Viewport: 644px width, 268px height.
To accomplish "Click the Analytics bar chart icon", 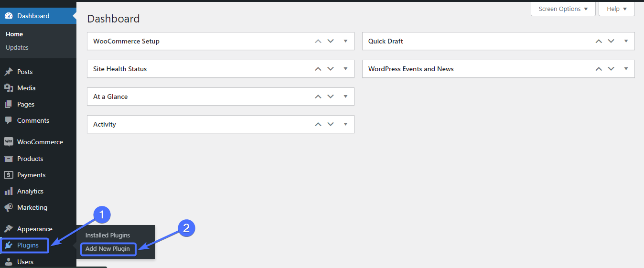I will (x=9, y=191).
